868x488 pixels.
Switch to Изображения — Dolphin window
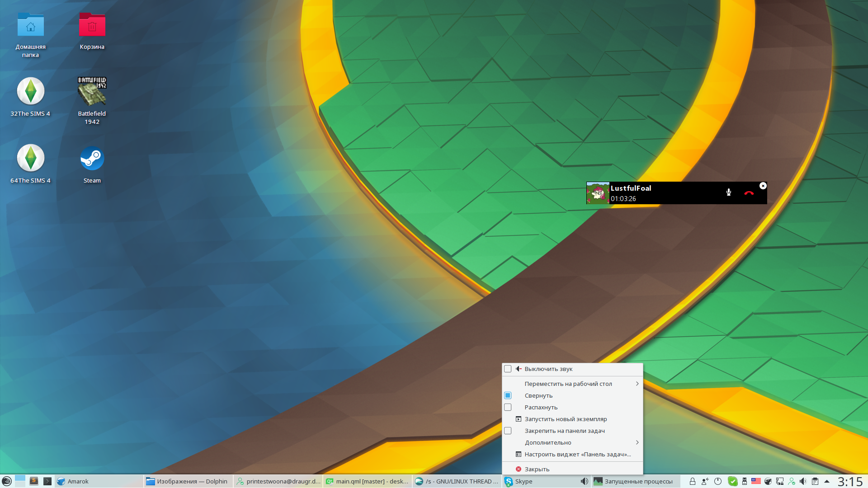click(189, 481)
